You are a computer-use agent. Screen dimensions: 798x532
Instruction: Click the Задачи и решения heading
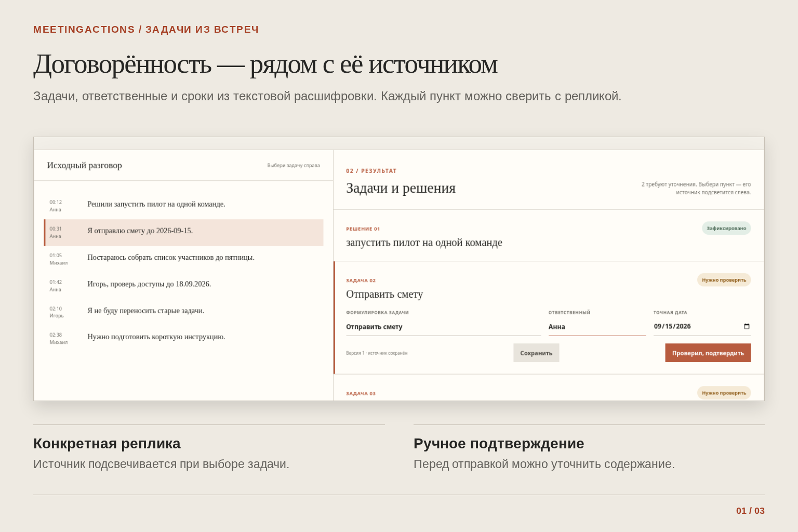coord(401,188)
